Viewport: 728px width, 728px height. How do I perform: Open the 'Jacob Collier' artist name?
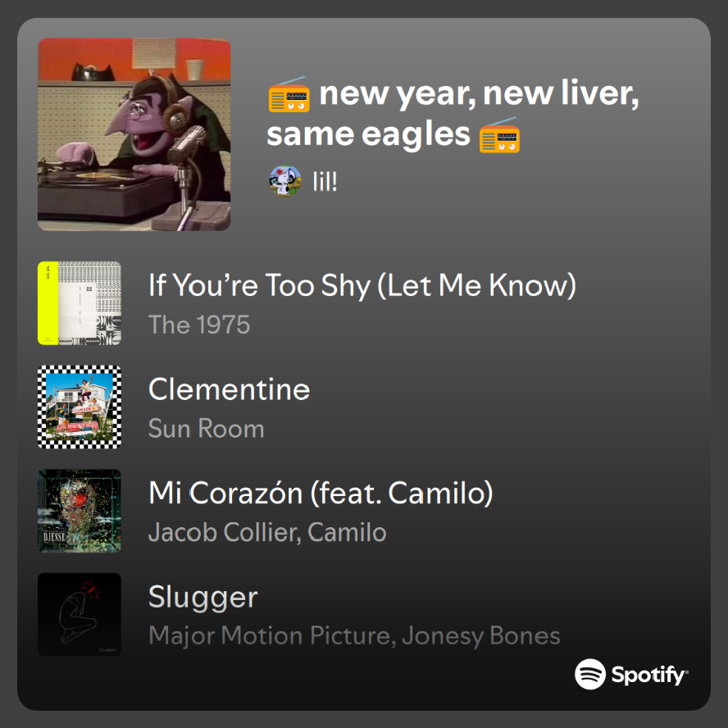click(224, 532)
